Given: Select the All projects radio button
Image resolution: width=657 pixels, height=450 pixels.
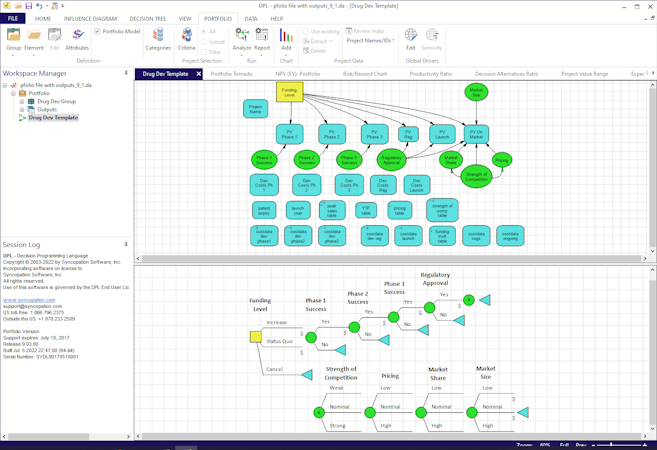Looking at the screenshot, I should point(204,31).
